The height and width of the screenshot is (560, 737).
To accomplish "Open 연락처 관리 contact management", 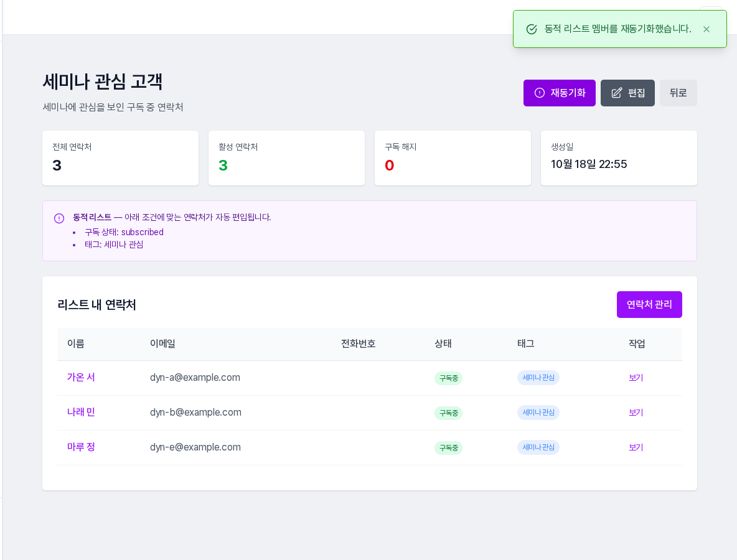I will click(x=649, y=304).
